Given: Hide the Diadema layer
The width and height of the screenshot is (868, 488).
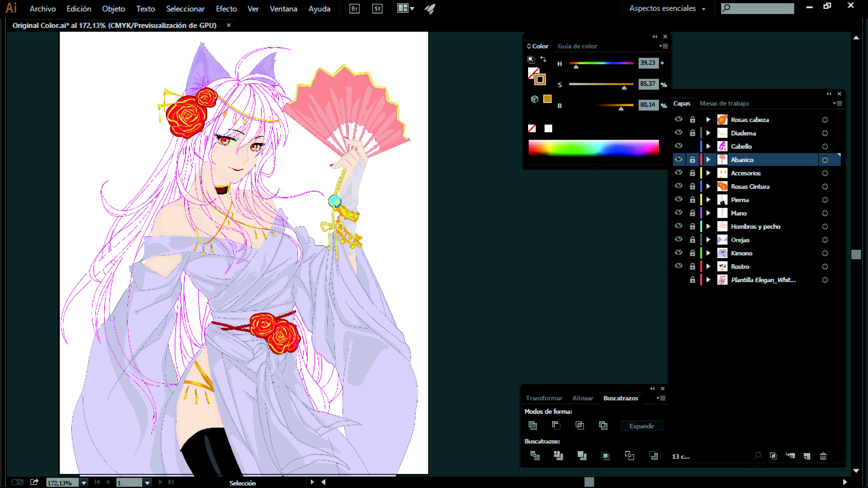Looking at the screenshot, I should click(x=679, y=133).
